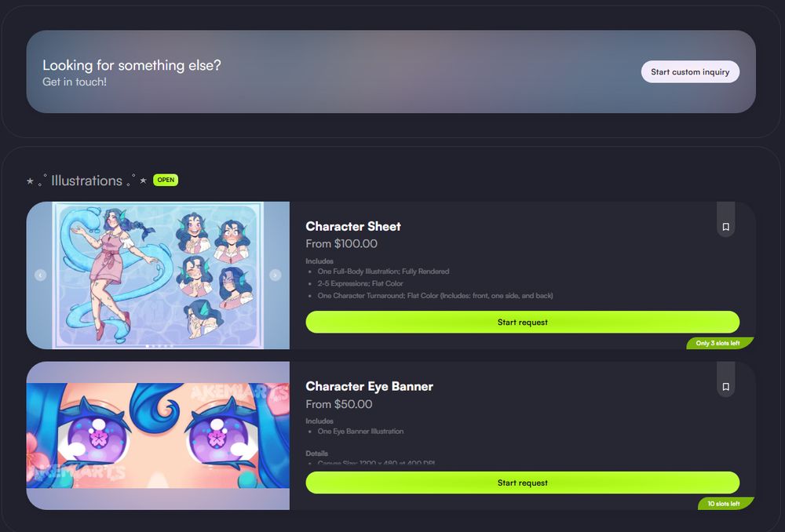Viewport: 785px width, 532px height.
Task: Click the 10 slots left tag
Action: coord(725,504)
